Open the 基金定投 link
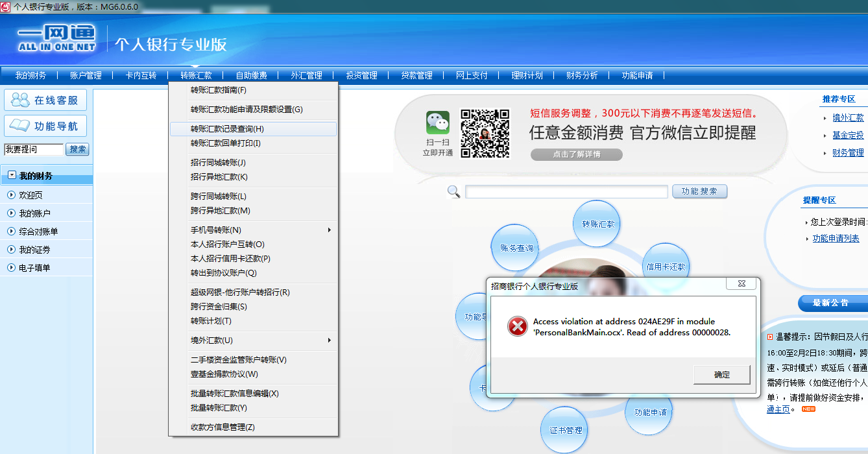This screenshot has height=454, width=868. tap(849, 136)
